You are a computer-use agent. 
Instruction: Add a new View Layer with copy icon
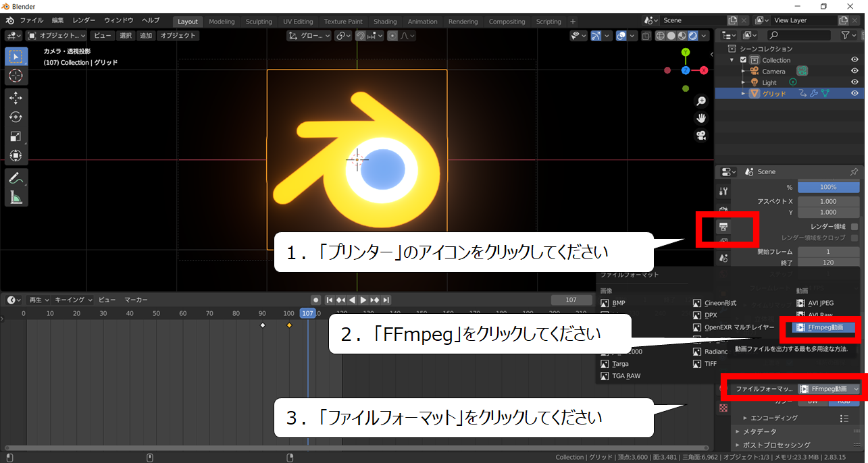[844, 20]
